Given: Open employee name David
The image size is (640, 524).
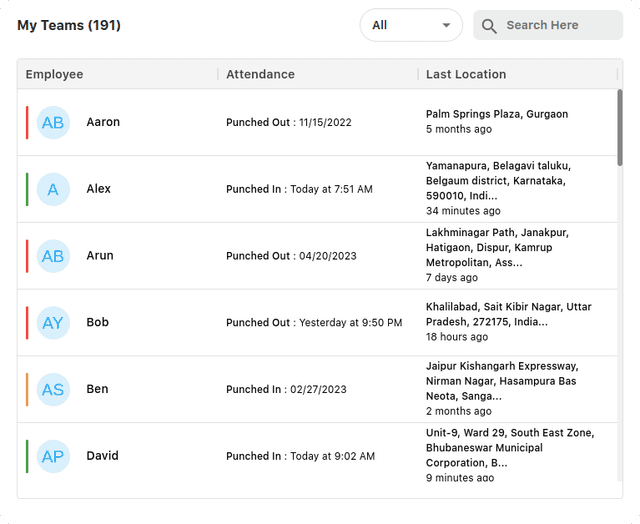Looking at the screenshot, I should (102, 456).
